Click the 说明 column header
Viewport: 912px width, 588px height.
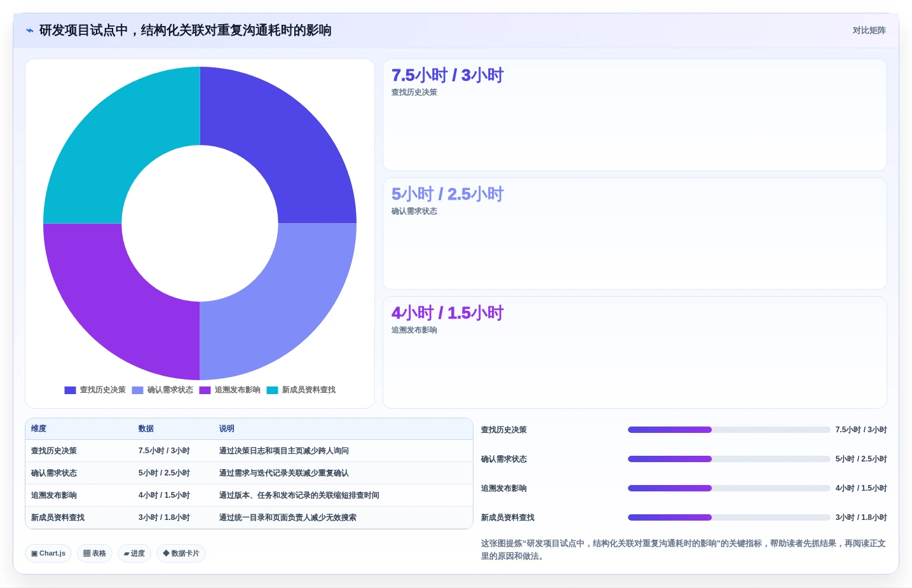coord(227,429)
